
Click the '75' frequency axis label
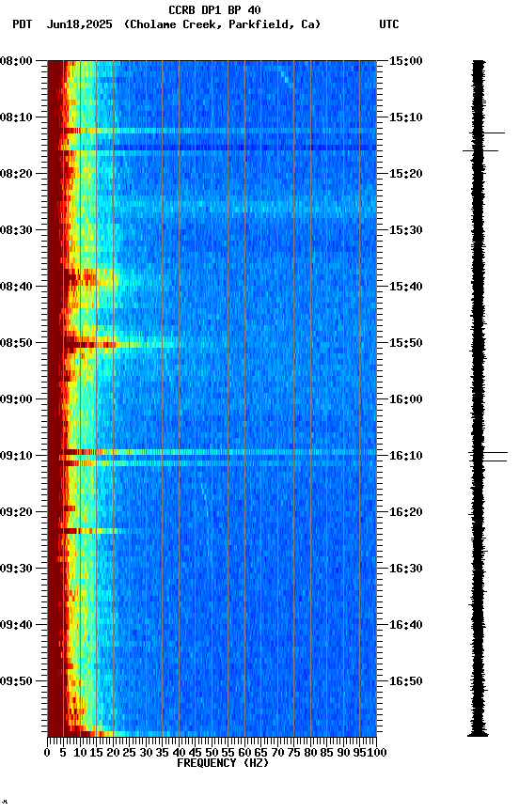pos(293,753)
